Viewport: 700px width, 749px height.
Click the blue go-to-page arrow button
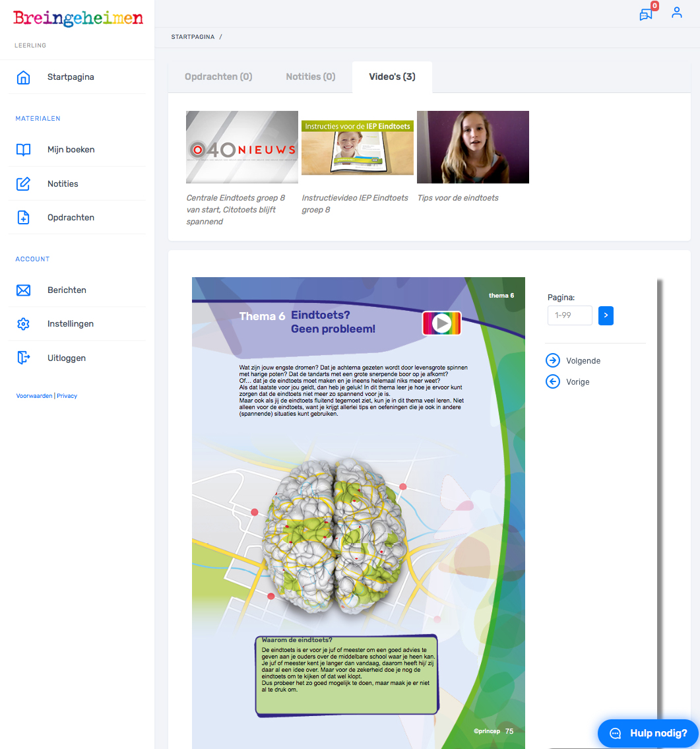tap(606, 315)
